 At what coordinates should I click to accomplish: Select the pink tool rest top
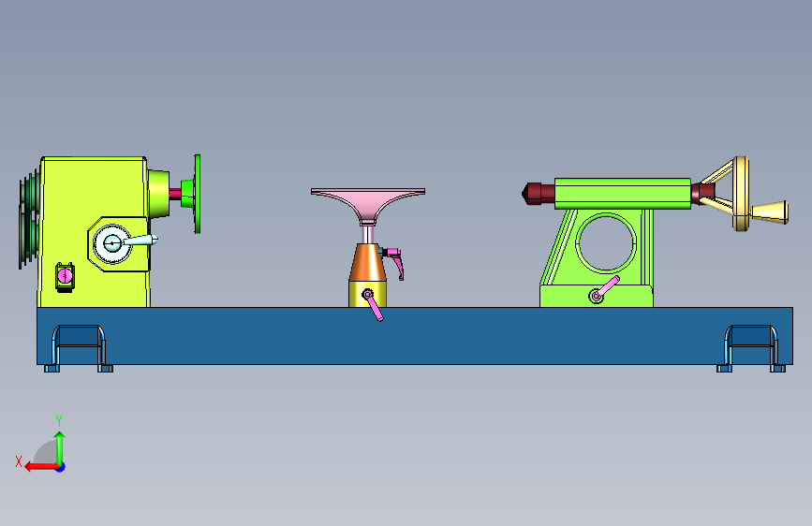pyautogui.click(x=368, y=207)
